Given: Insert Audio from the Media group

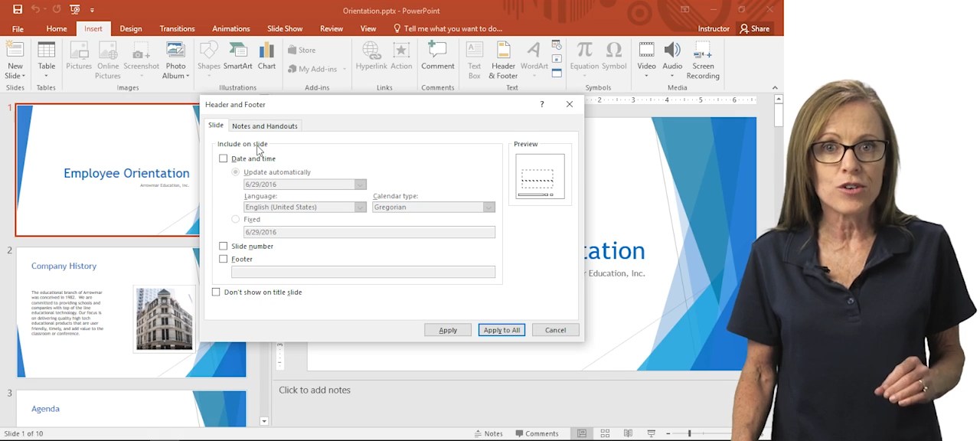Looking at the screenshot, I should pos(672,60).
